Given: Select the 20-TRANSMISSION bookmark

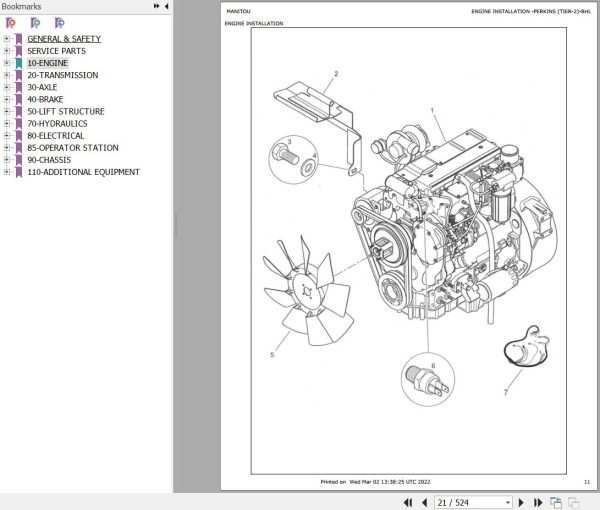Looking at the screenshot, I should pos(63,75).
